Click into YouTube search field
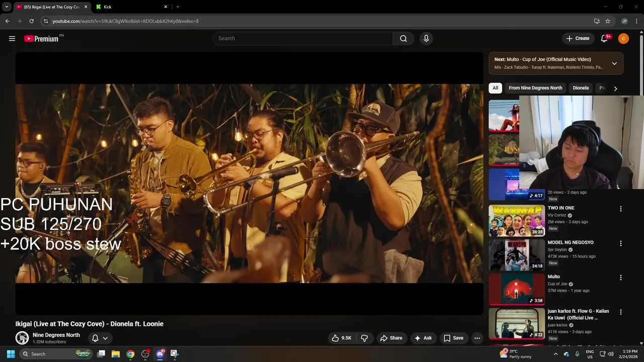This screenshot has height=362, width=644. click(x=303, y=38)
